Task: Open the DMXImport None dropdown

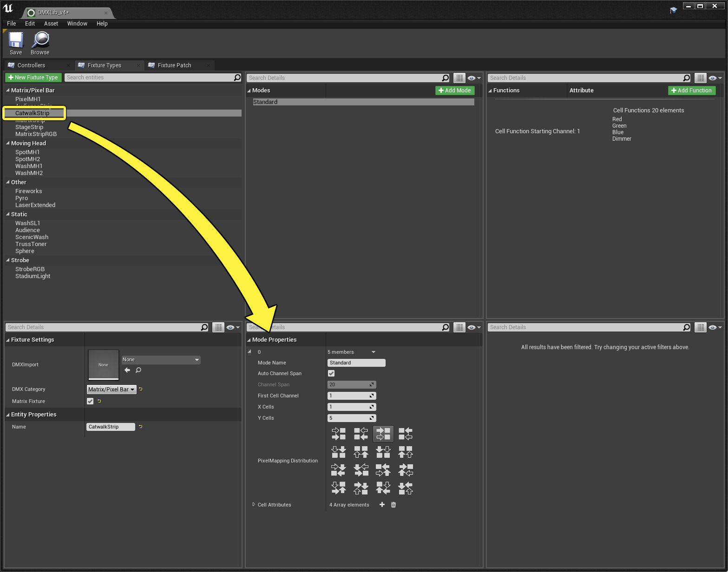Action: coord(160,359)
